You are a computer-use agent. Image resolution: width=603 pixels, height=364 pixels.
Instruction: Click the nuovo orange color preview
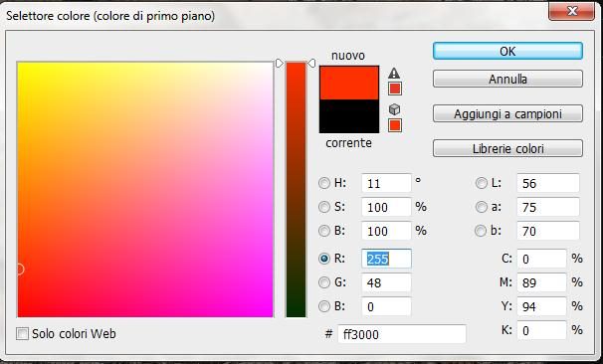pos(349,83)
